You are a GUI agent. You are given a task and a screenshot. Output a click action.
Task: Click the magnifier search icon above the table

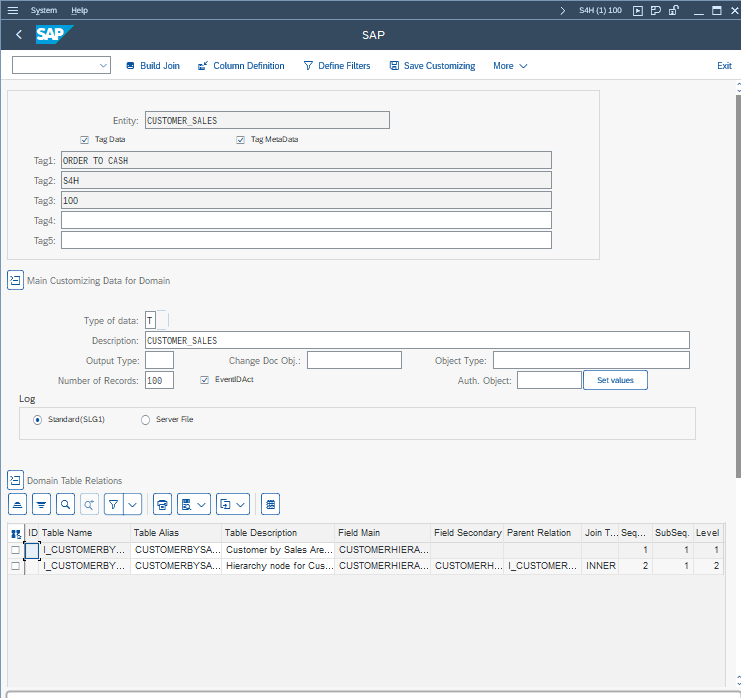65,504
